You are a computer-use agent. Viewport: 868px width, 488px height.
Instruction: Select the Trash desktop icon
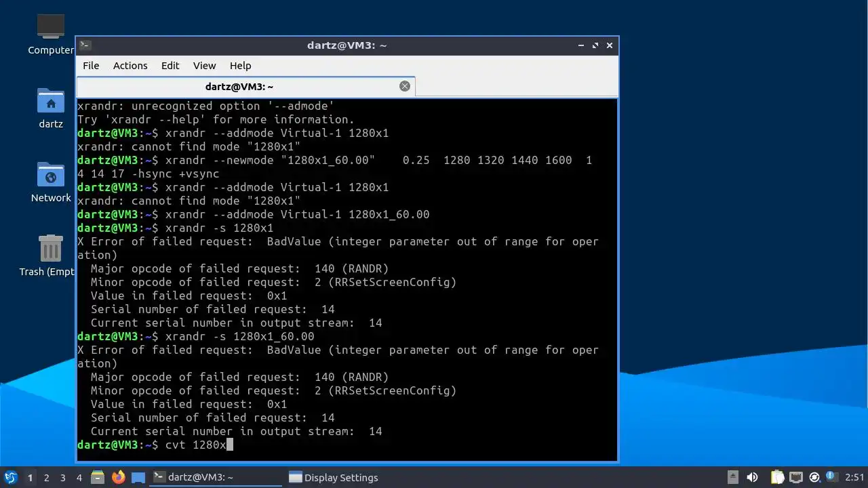(x=47, y=256)
